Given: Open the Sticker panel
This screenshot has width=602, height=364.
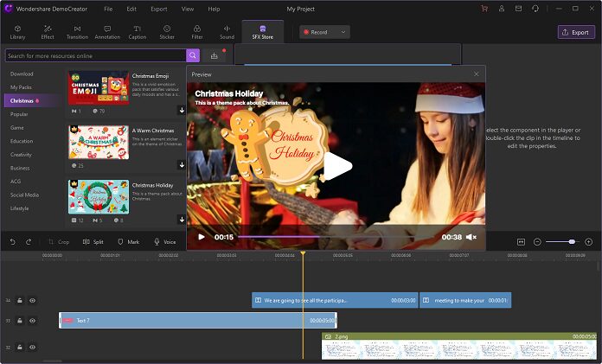Looking at the screenshot, I should (167, 32).
